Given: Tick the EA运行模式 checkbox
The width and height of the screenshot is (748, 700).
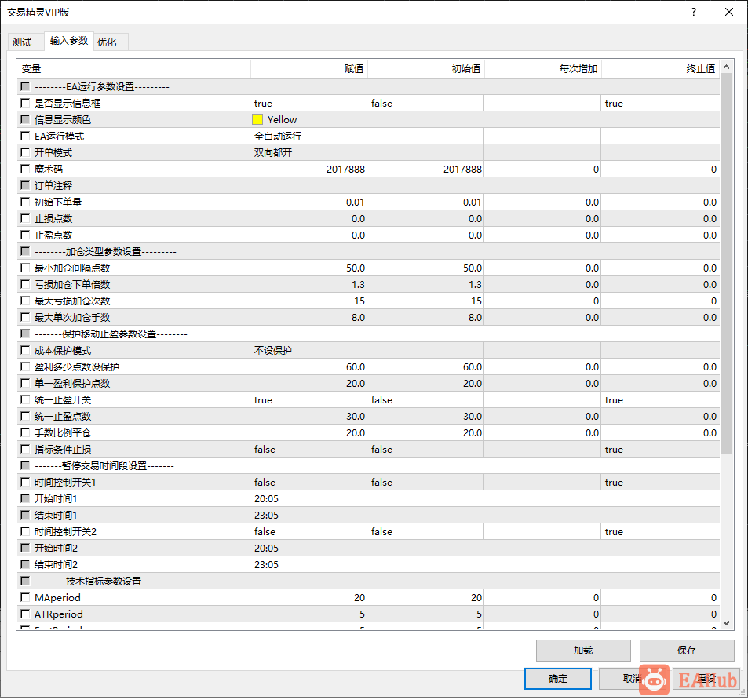Looking at the screenshot, I should click(x=25, y=136).
